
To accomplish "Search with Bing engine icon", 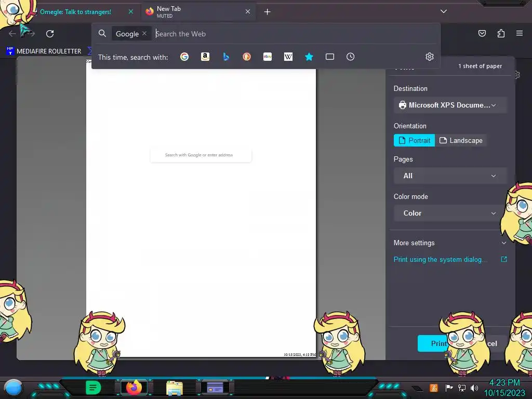I will [x=226, y=57].
